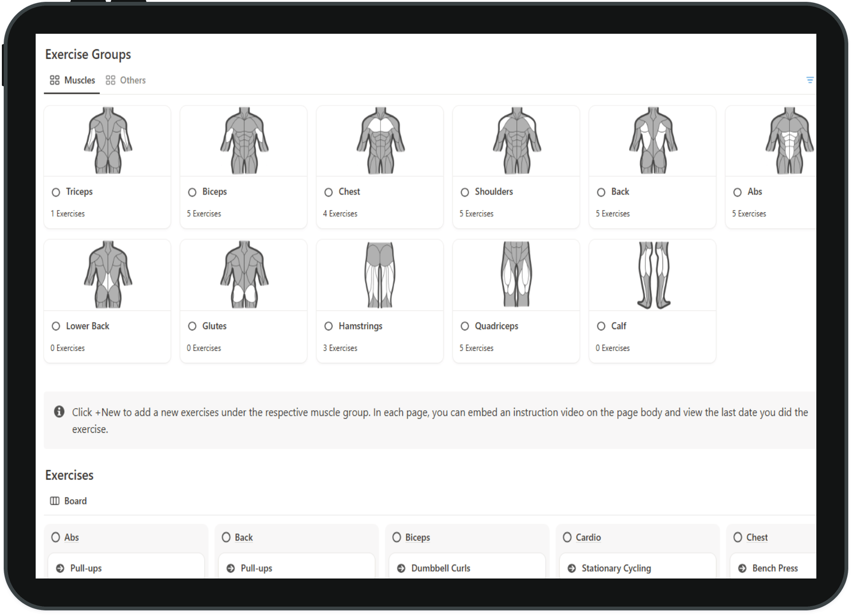Viewport: 852px width, 616px height.
Task: Click the circle icon beside Calf
Action: point(601,326)
